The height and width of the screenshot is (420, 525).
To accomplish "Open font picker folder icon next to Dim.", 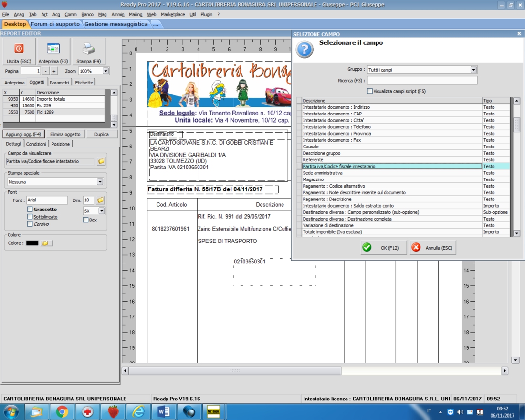I will tap(100, 200).
